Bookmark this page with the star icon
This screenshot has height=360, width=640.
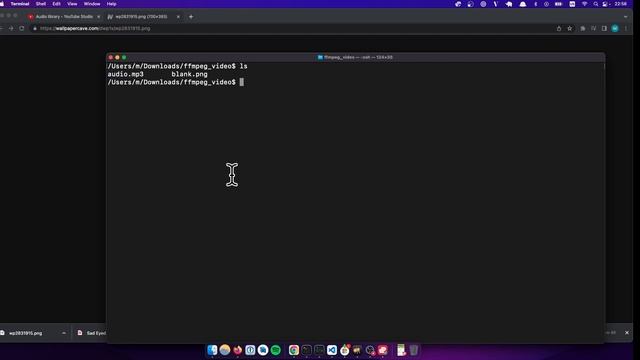coord(570,28)
